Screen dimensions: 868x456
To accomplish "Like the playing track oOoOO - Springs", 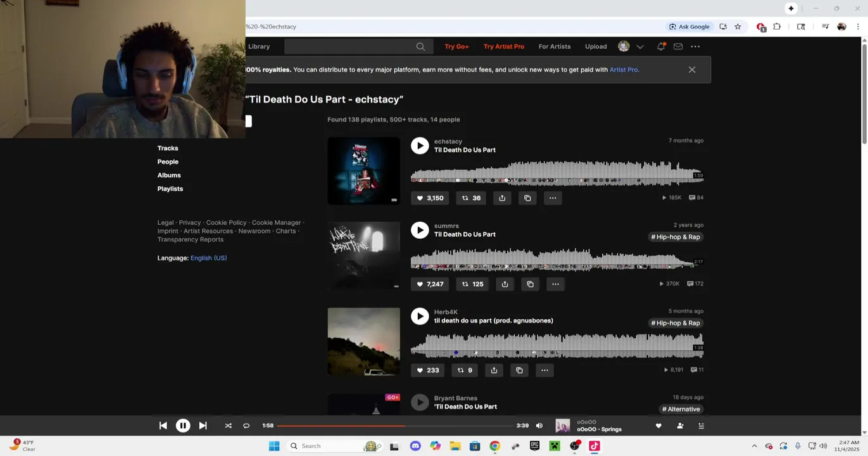I will click(x=658, y=426).
